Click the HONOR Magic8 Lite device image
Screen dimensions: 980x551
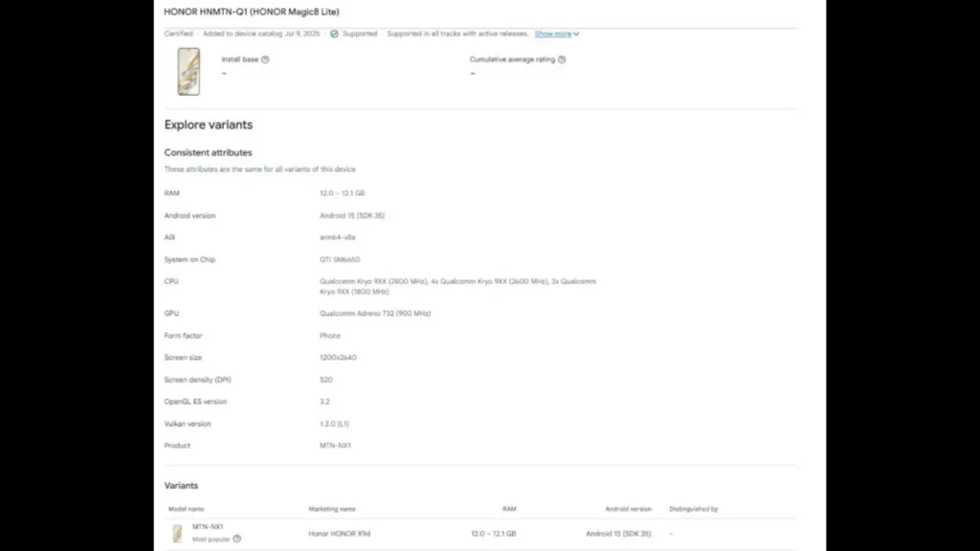pos(189,72)
